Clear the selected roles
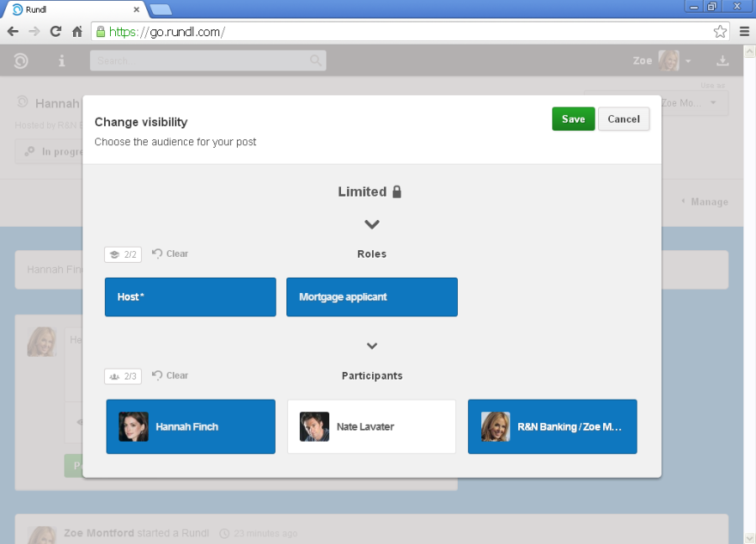 click(x=171, y=254)
